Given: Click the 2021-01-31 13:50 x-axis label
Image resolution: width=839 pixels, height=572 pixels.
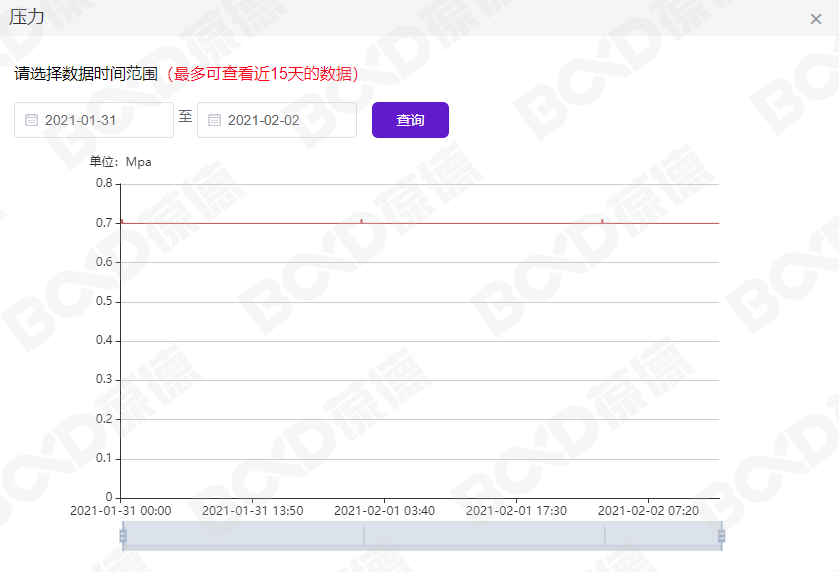Looking at the screenshot, I should tap(252, 511).
